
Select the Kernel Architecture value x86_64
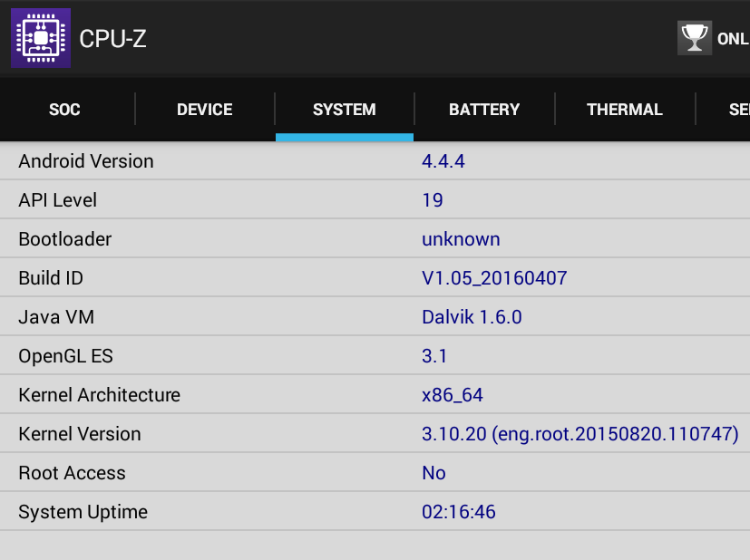coord(453,395)
